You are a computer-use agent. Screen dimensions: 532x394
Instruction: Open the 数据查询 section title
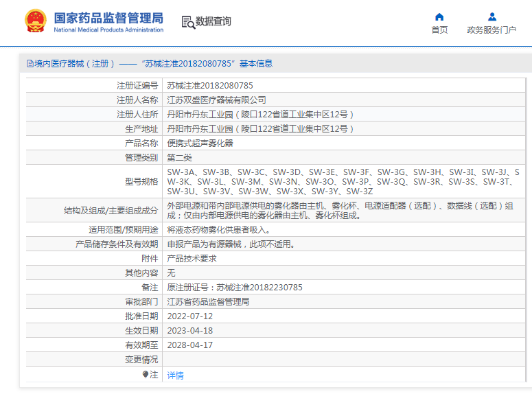213,22
